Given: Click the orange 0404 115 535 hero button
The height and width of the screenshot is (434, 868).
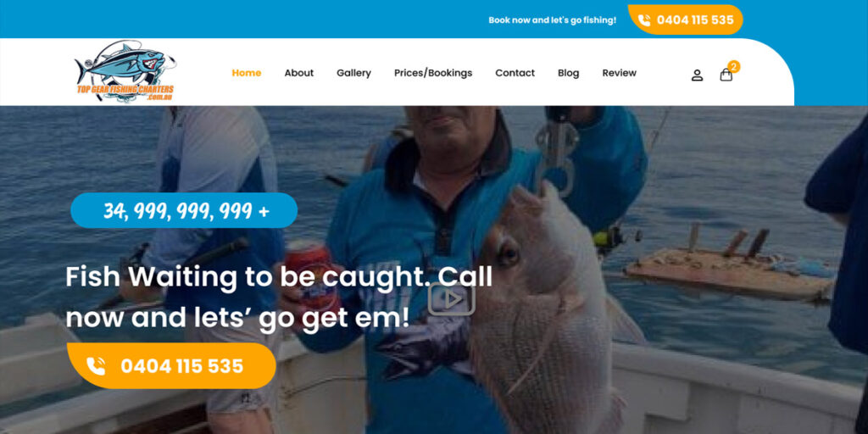Looking at the screenshot, I should click(x=171, y=366).
